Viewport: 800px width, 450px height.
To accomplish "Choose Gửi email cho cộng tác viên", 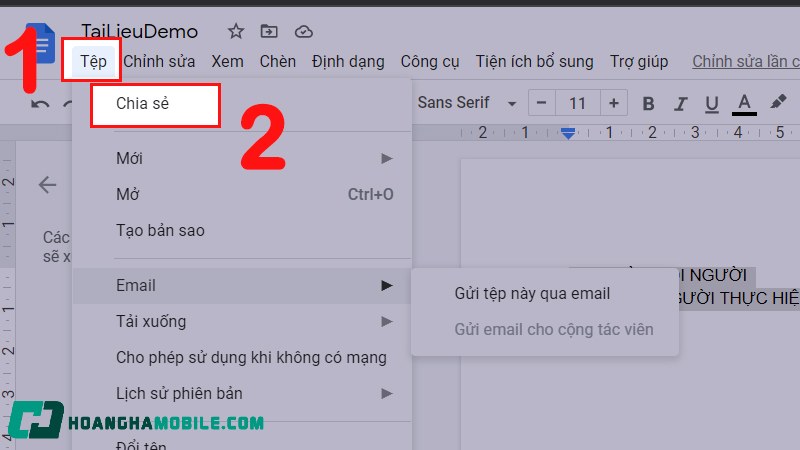I will [x=545, y=329].
